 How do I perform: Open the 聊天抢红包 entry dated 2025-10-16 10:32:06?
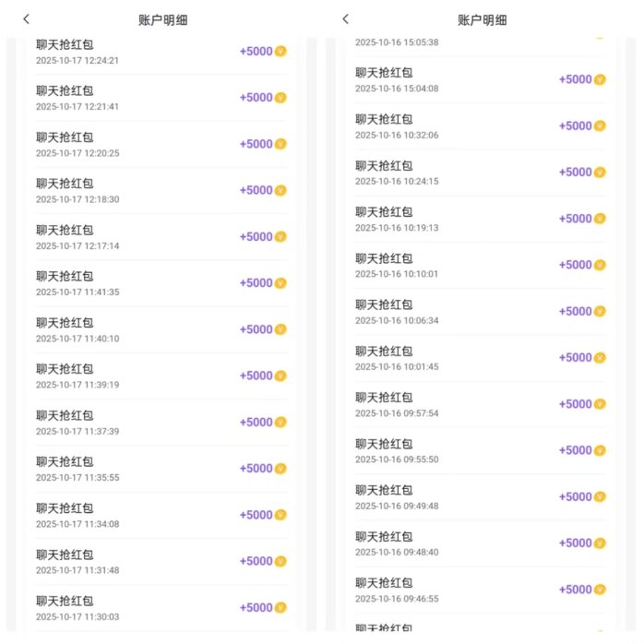[x=481, y=126]
